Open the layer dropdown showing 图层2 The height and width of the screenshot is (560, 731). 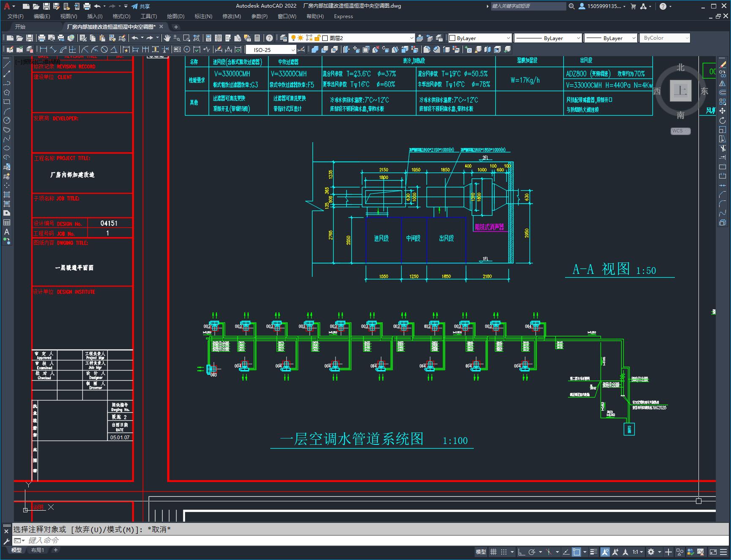click(x=412, y=38)
